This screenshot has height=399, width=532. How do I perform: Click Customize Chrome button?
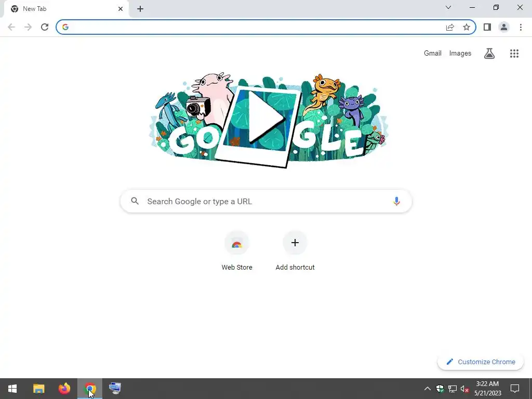(481, 362)
